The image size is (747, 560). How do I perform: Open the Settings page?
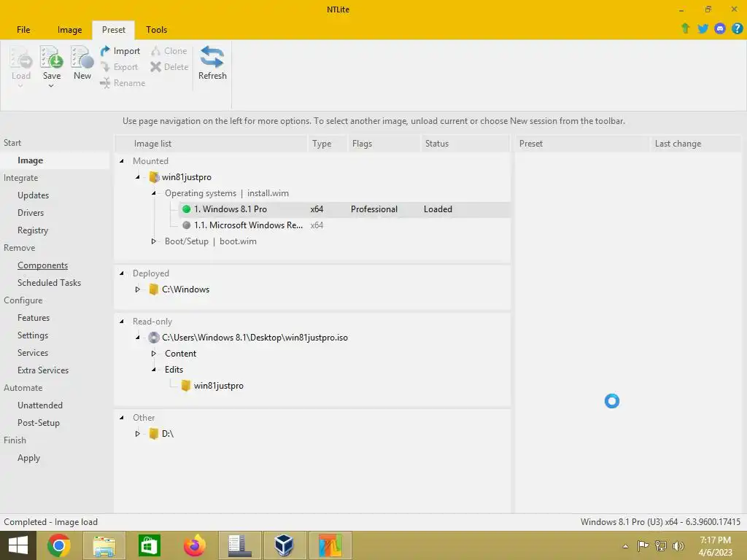32,335
